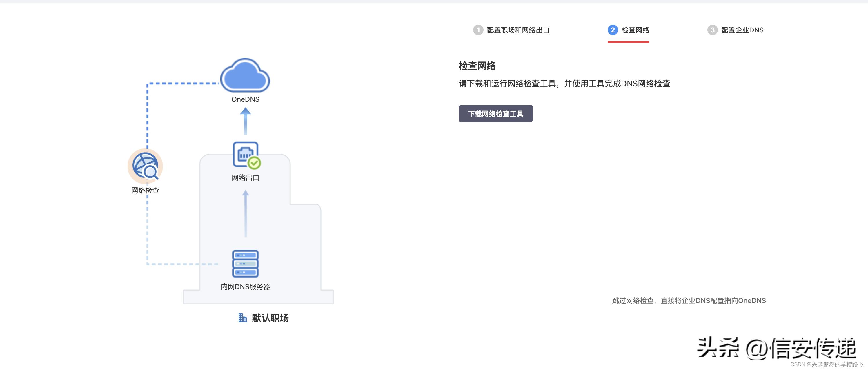The width and height of the screenshot is (868, 370).
Task: Click the 网络出口 text label
Action: tap(245, 177)
